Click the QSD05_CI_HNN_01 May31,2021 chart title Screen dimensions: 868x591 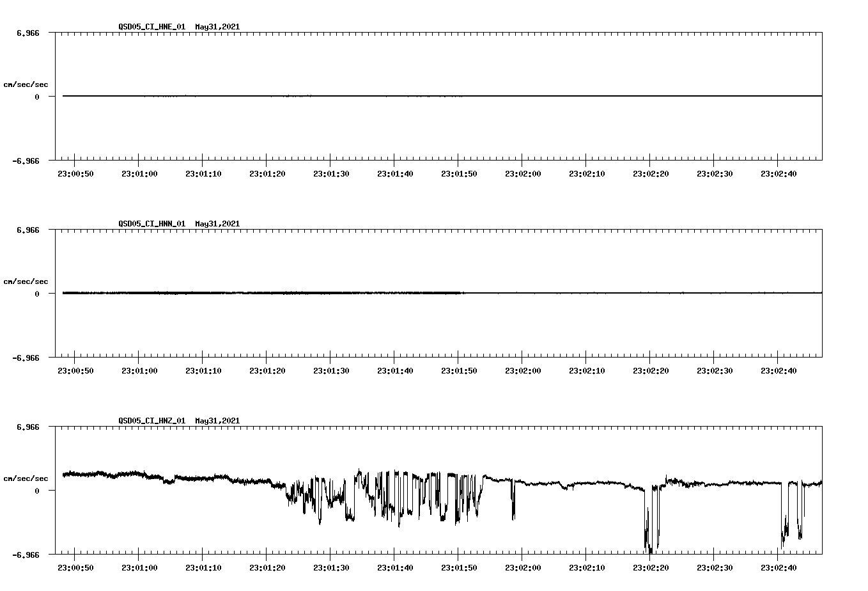pyautogui.click(x=179, y=224)
